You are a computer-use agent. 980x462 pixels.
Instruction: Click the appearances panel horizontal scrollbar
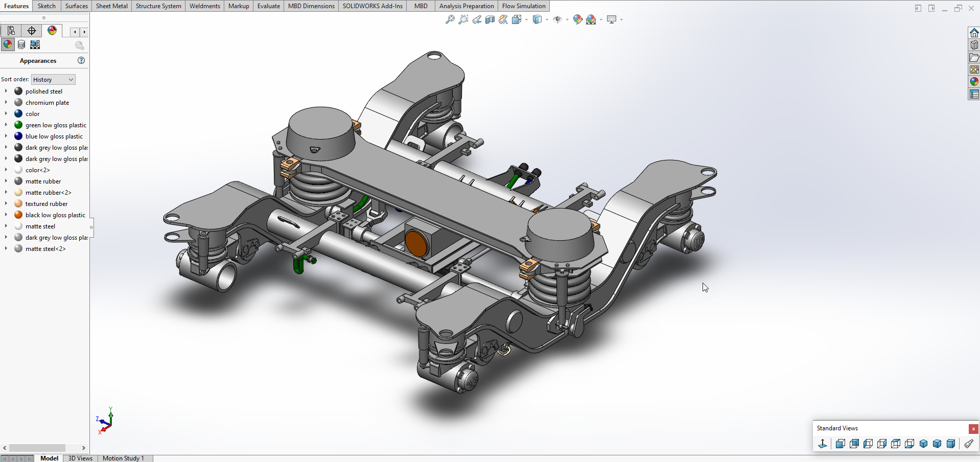point(37,448)
